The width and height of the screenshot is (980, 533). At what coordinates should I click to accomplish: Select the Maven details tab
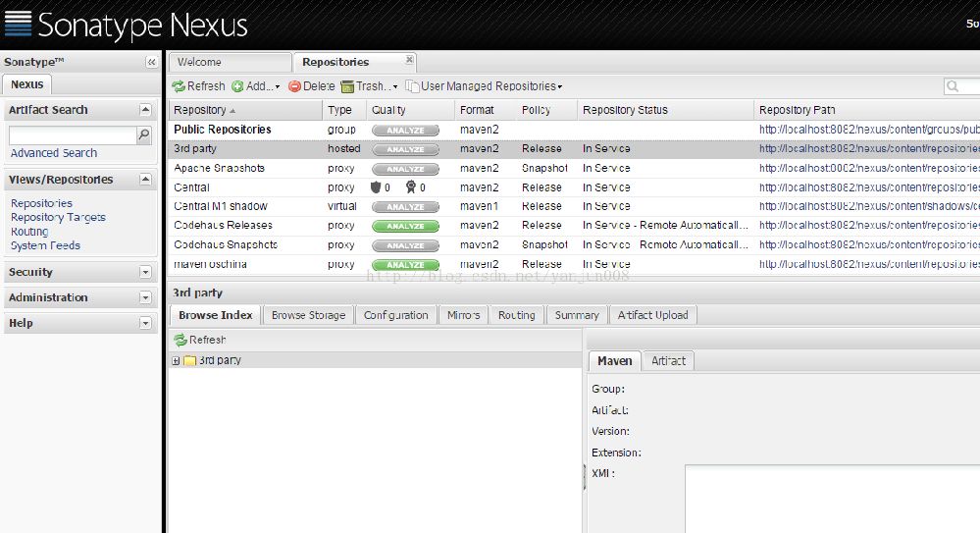coord(615,361)
